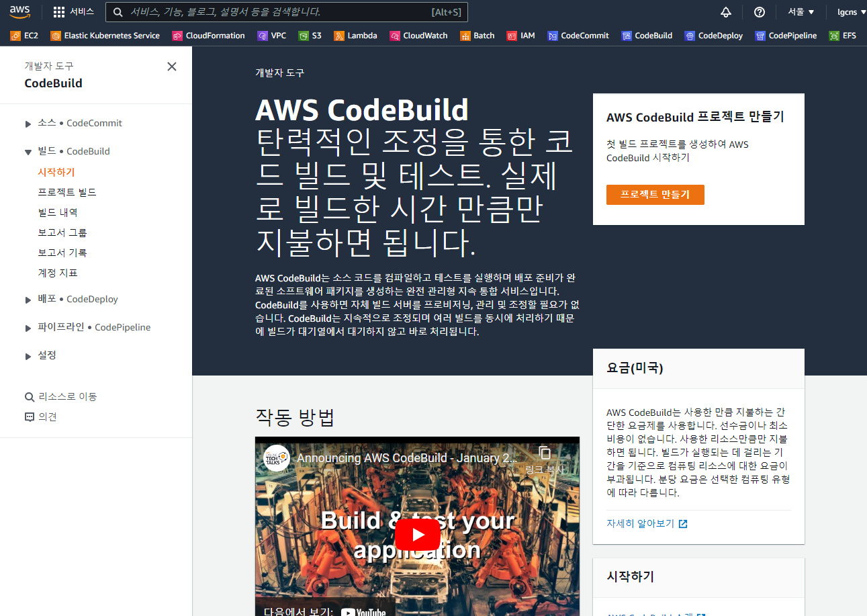Viewport: 867px width, 616px height.
Task: Open the help question mark icon
Action: pyautogui.click(x=760, y=12)
